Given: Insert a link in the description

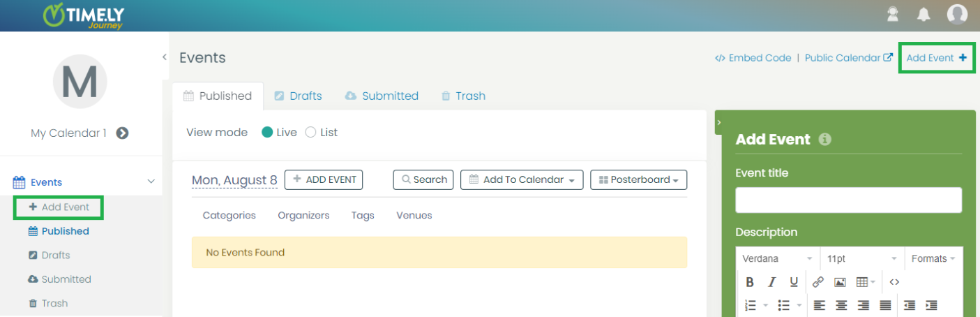Looking at the screenshot, I should pyautogui.click(x=818, y=282).
